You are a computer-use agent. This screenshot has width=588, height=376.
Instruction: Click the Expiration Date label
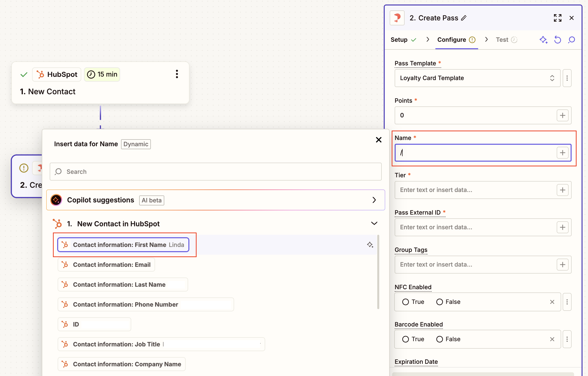click(416, 362)
